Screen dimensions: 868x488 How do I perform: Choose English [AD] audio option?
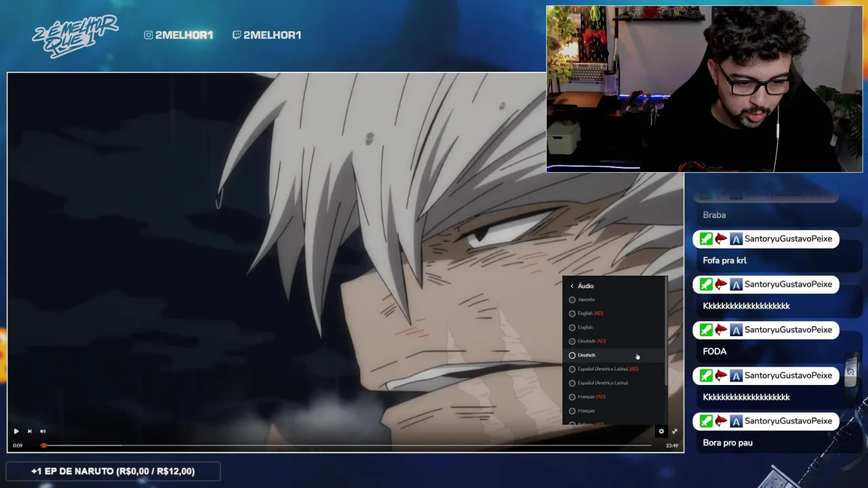[614, 313]
